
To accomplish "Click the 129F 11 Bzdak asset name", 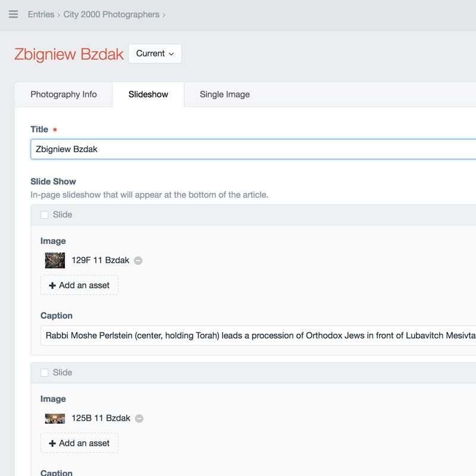I will (101, 260).
